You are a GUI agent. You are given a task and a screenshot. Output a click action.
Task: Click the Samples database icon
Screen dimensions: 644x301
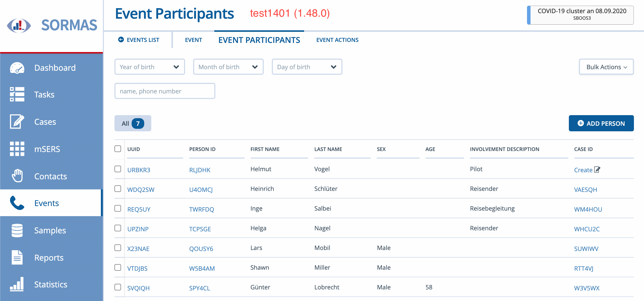coord(17,230)
